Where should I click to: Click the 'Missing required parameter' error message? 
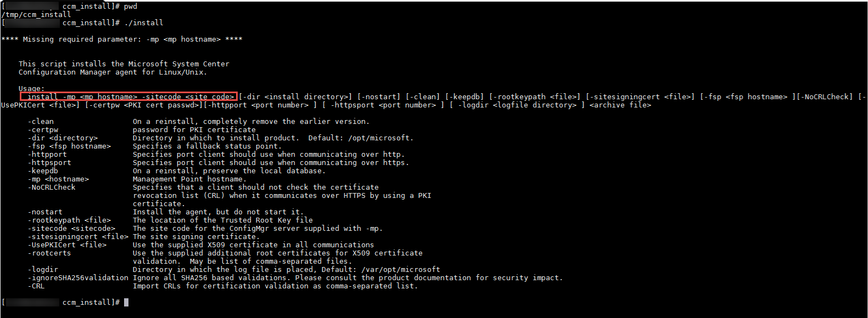click(x=122, y=39)
